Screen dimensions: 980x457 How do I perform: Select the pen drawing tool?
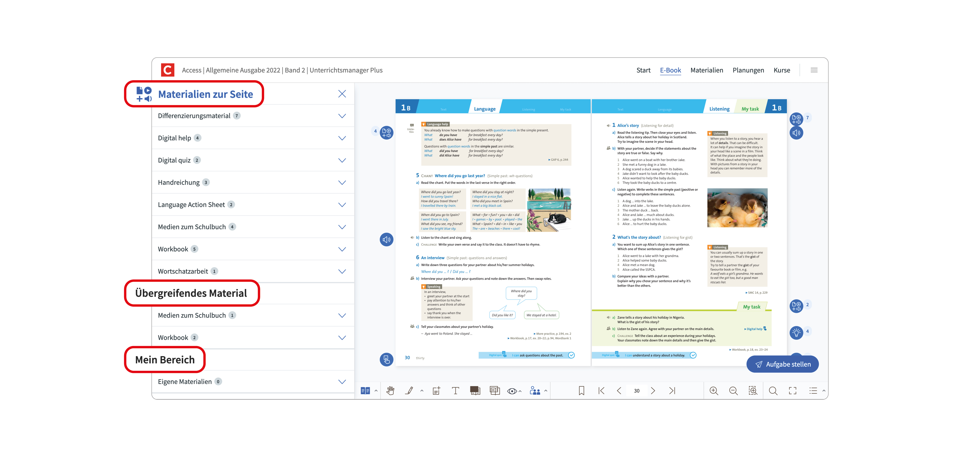click(409, 390)
